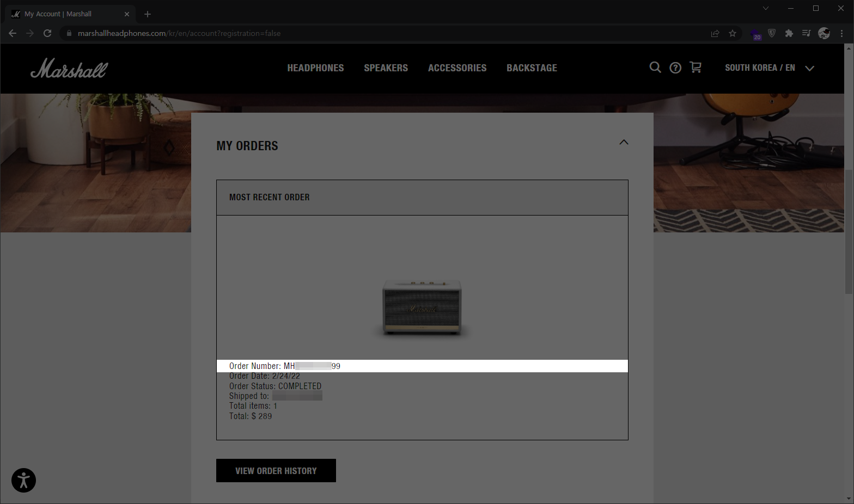
Task: Open the Accessories menu
Action: click(457, 68)
